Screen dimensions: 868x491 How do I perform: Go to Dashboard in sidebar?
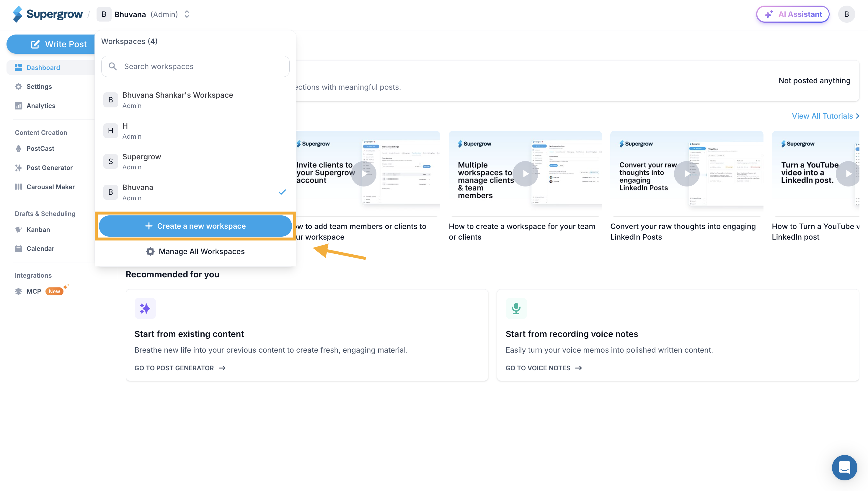50,68
